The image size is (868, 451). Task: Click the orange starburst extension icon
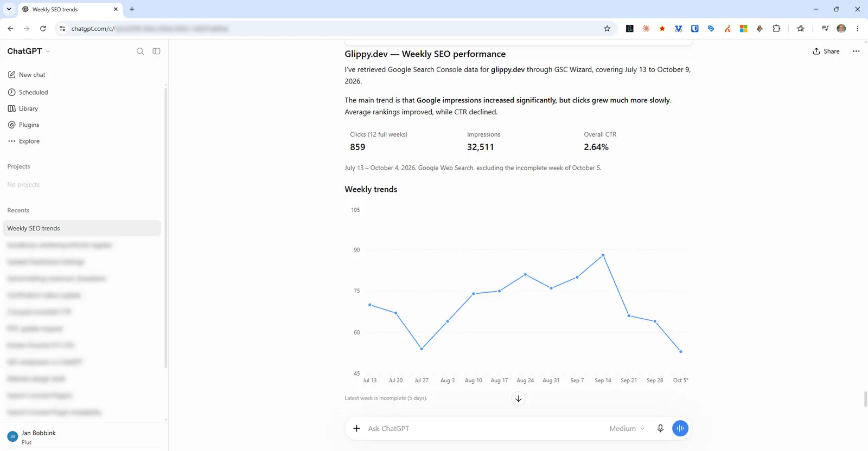tap(646, 29)
